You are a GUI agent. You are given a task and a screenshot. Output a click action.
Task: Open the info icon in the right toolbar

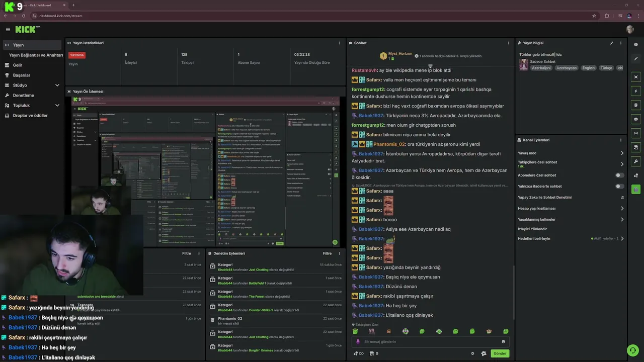[636, 45]
